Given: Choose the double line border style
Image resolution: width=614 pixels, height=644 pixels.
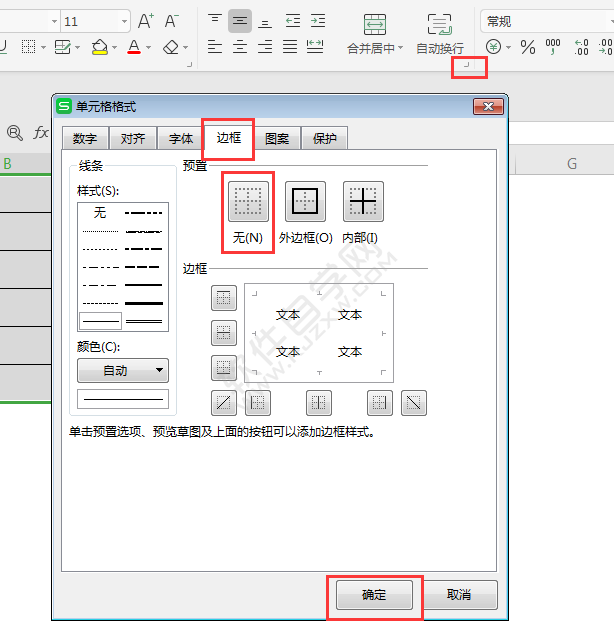Looking at the screenshot, I should click(145, 321).
